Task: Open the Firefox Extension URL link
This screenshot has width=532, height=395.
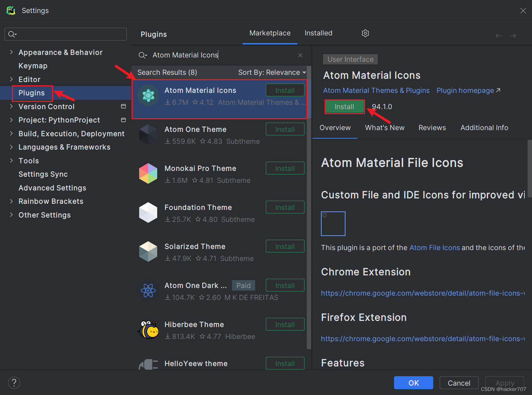Action: pyautogui.click(x=423, y=339)
